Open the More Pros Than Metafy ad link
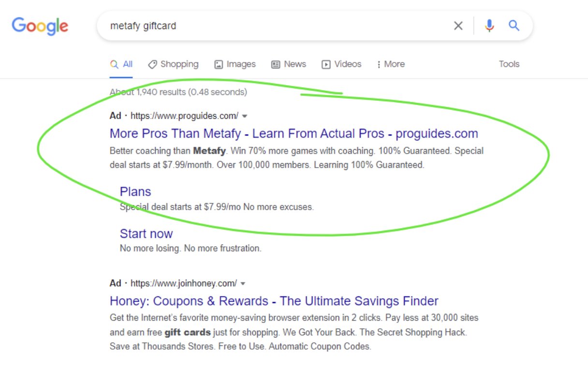Viewport: 588px width, 368px height. click(x=294, y=134)
